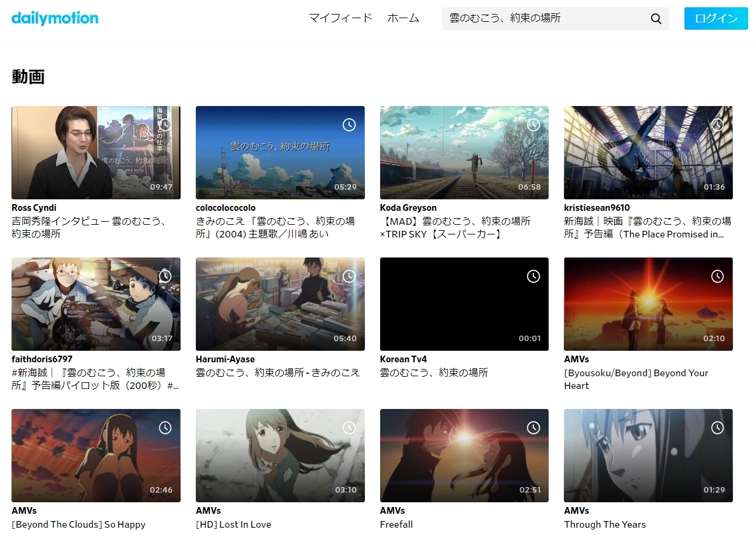Click the Freefall video title
The image size is (756, 538).
pyautogui.click(x=396, y=525)
